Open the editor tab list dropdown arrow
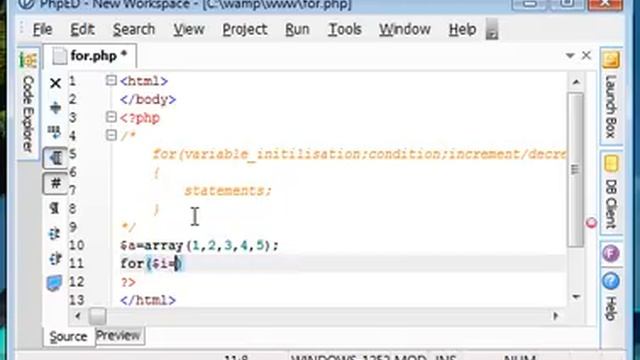Image resolution: width=640 pixels, height=360 pixels. [570, 56]
